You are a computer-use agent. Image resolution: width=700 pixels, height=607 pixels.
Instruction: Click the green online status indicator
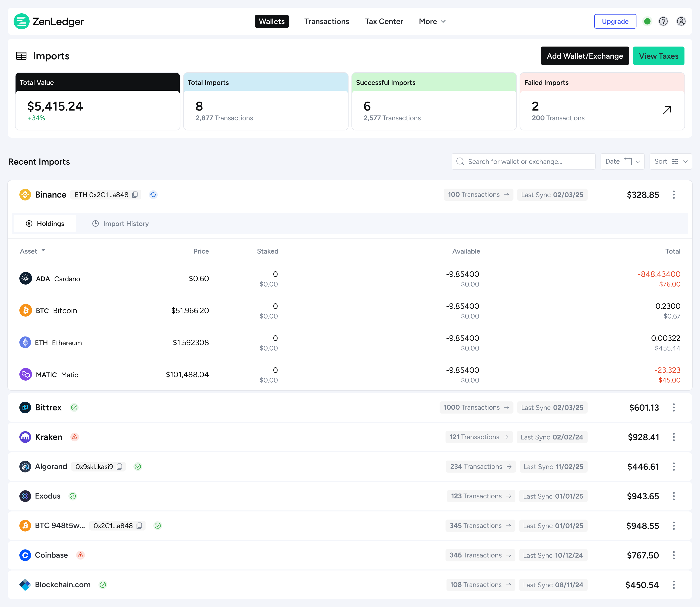647,21
